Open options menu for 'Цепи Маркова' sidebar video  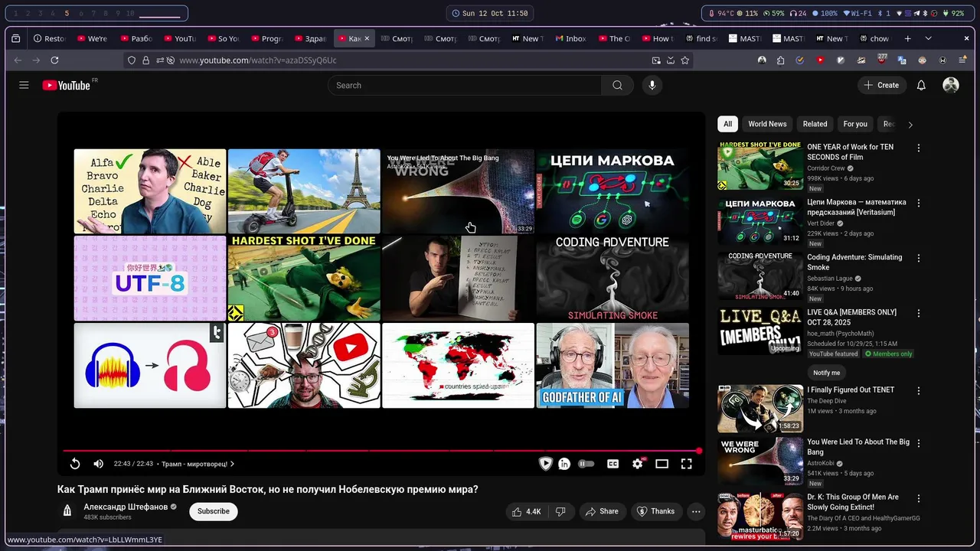click(919, 203)
